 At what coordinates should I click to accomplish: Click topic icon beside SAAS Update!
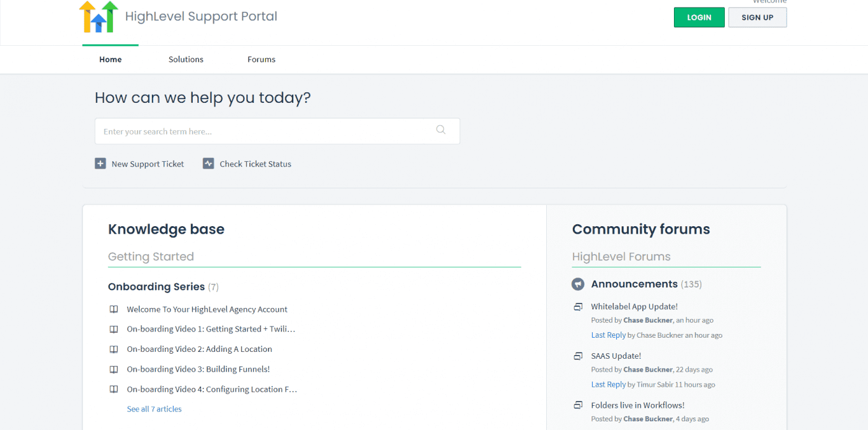(x=578, y=356)
